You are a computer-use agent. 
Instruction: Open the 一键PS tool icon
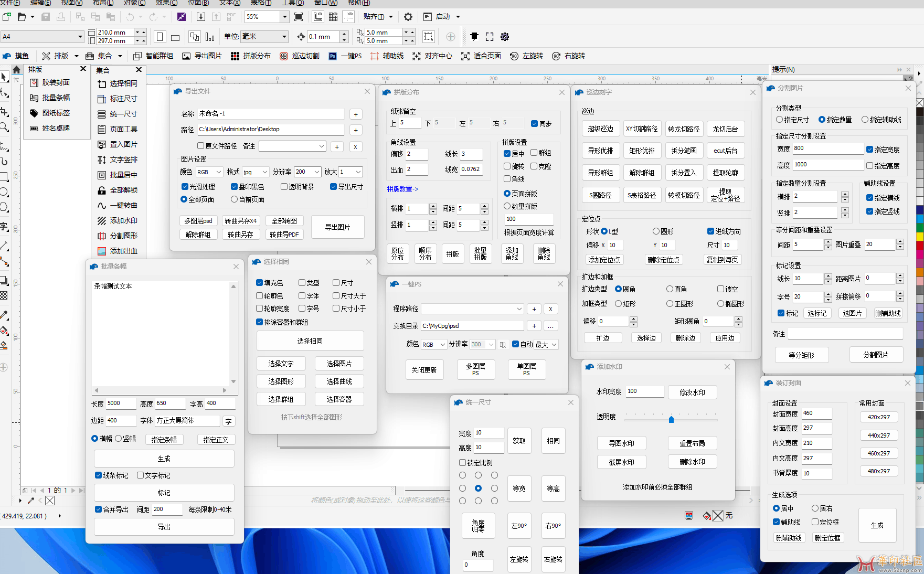click(333, 56)
